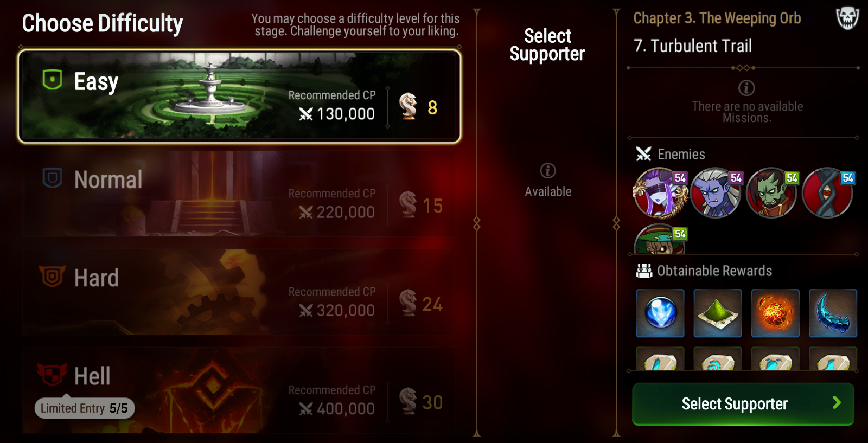View the blue crystal orb reward
This screenshot has height=443, width=868.
[x=660, y=313]
